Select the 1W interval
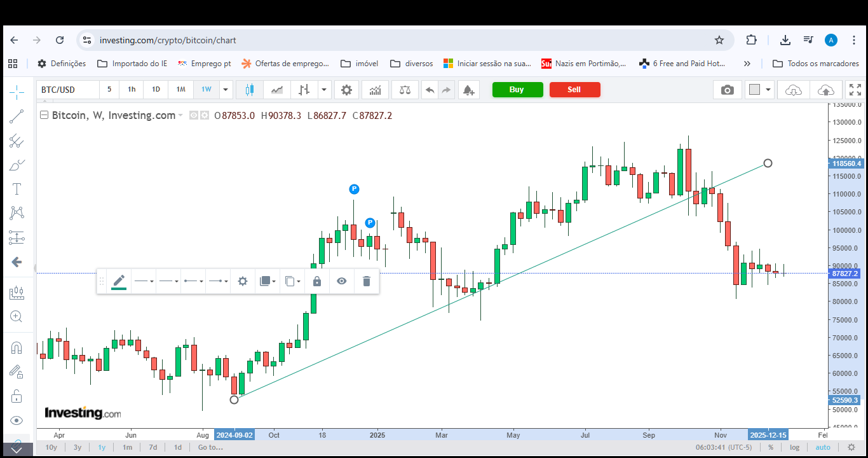868x458 pixels. pos(207,90)
